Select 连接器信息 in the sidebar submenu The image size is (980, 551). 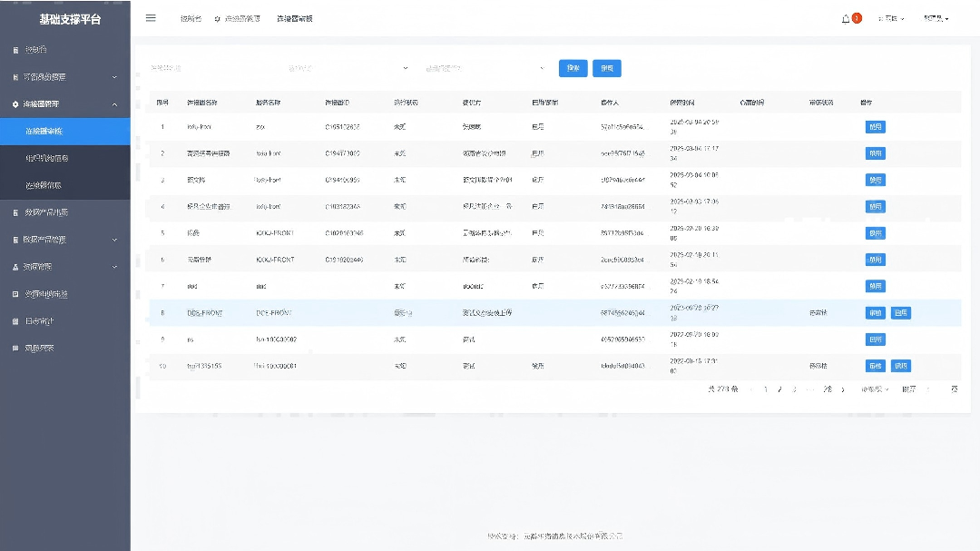coord(44,185)
